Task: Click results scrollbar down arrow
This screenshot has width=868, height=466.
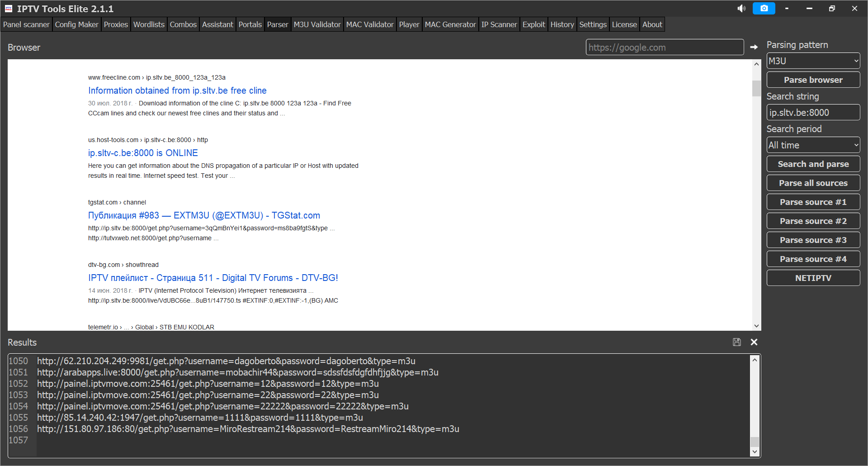Action: coord(755,452)
